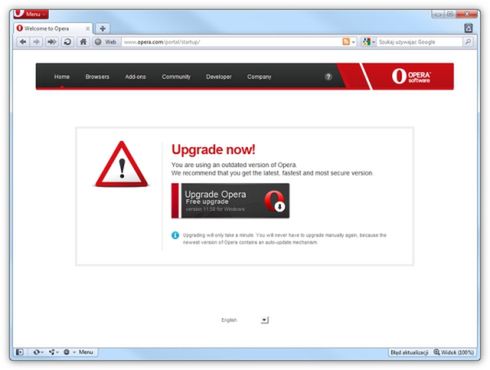Open the Google search engine dropdown
The height and width of the screenshot is (370, 490).
(x=369, y=42)
